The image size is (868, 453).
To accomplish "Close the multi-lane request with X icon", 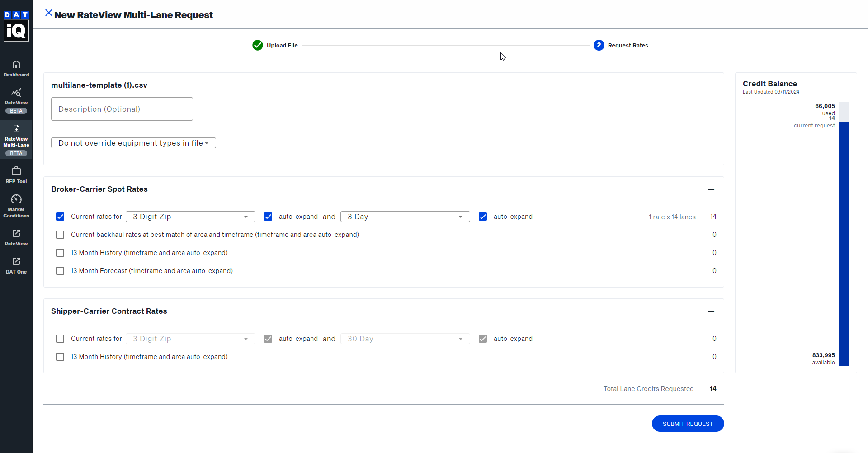I will pos(49,13).
